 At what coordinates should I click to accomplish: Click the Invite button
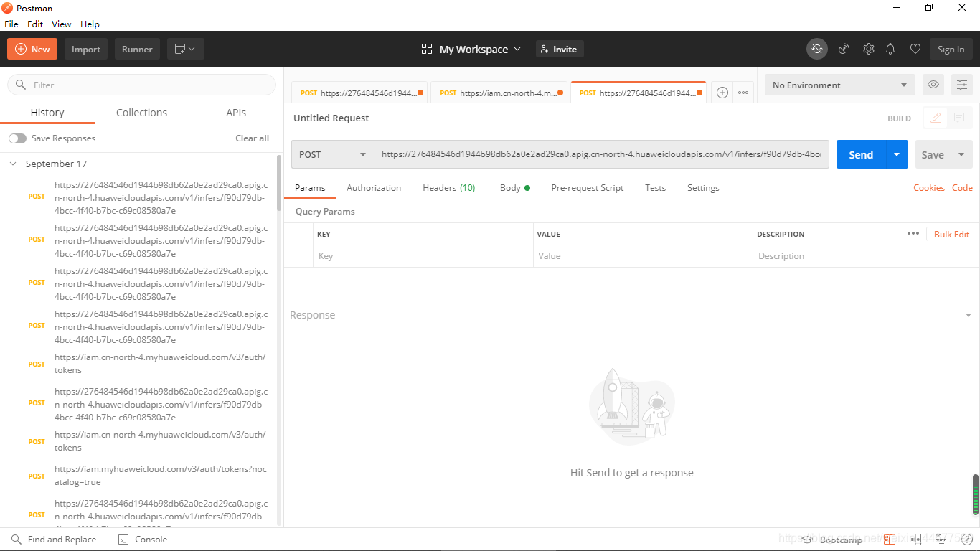pyautogui.click(x=560, y=49)
